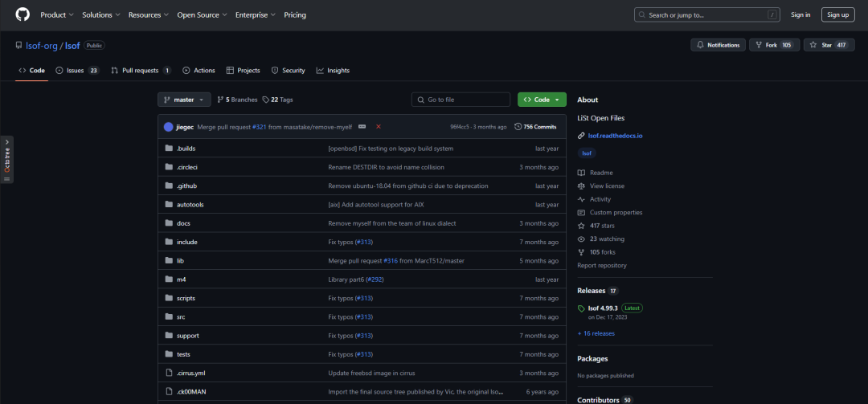Viewport: 868px width, 404px height.
Task: Click the link icon next to lsof.readthedocs.io
Action: 581,136
